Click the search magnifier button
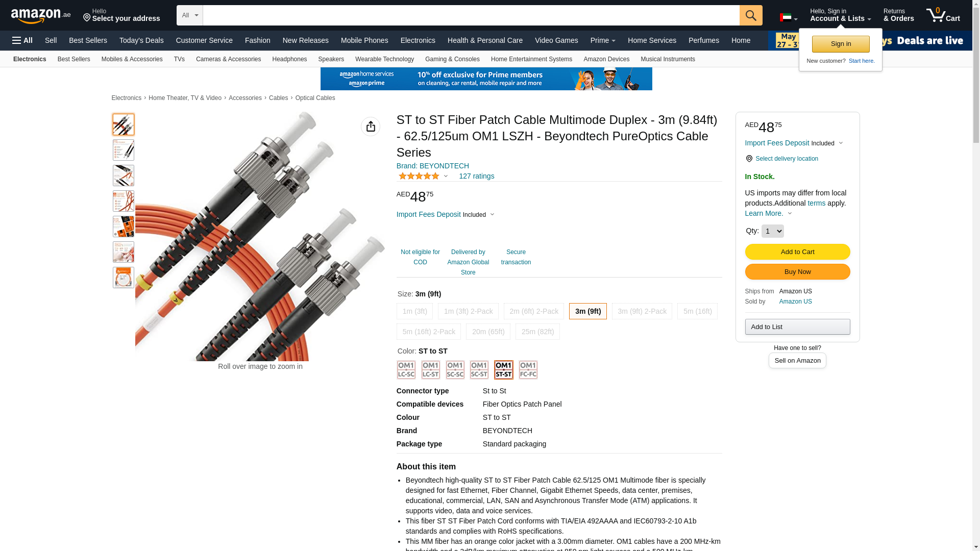 751,15
